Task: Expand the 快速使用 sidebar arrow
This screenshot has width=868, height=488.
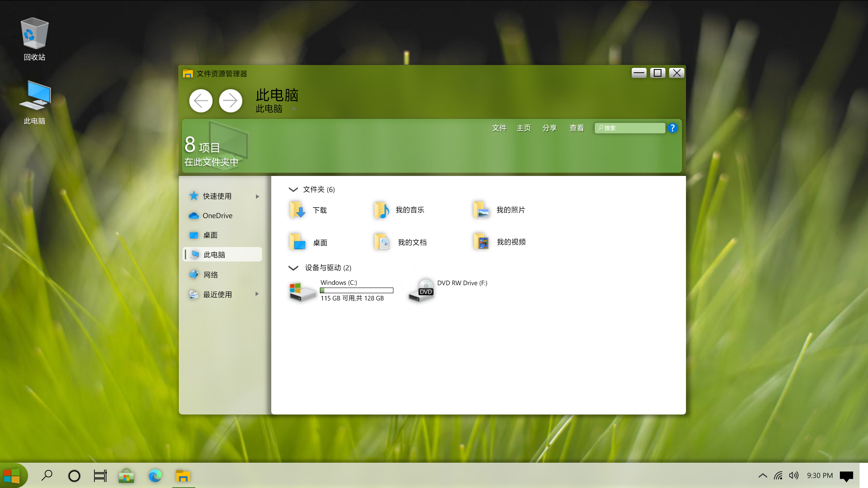Action: point(257,196)
